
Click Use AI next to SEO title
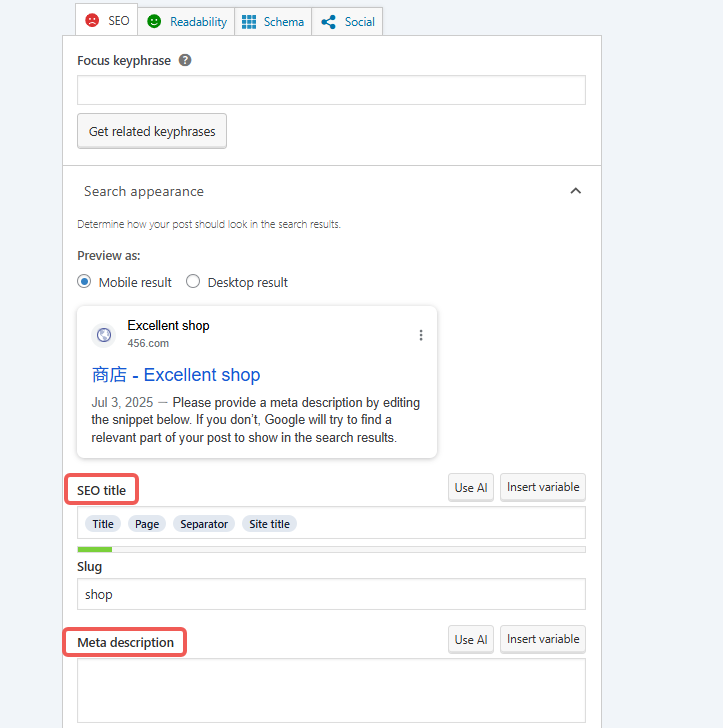[x=471, y=487]
